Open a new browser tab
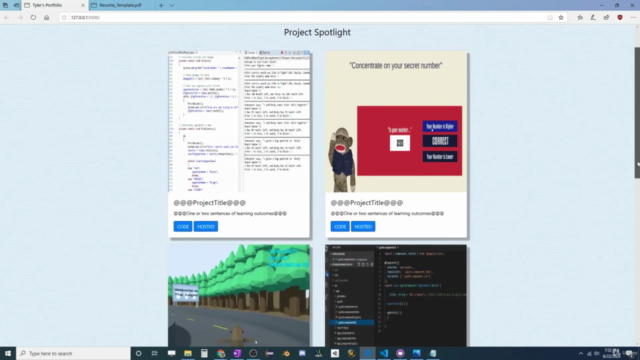 point(161,5)
